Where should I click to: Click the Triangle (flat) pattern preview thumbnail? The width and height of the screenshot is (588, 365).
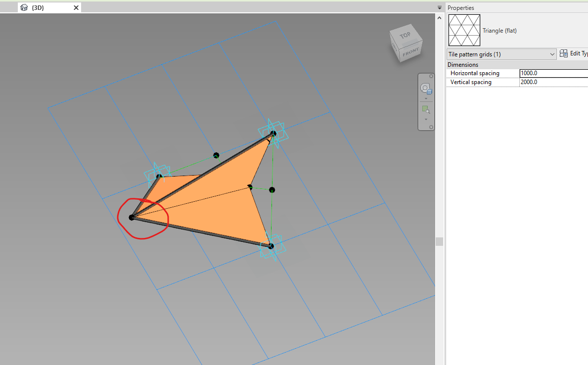coord(464,30)
